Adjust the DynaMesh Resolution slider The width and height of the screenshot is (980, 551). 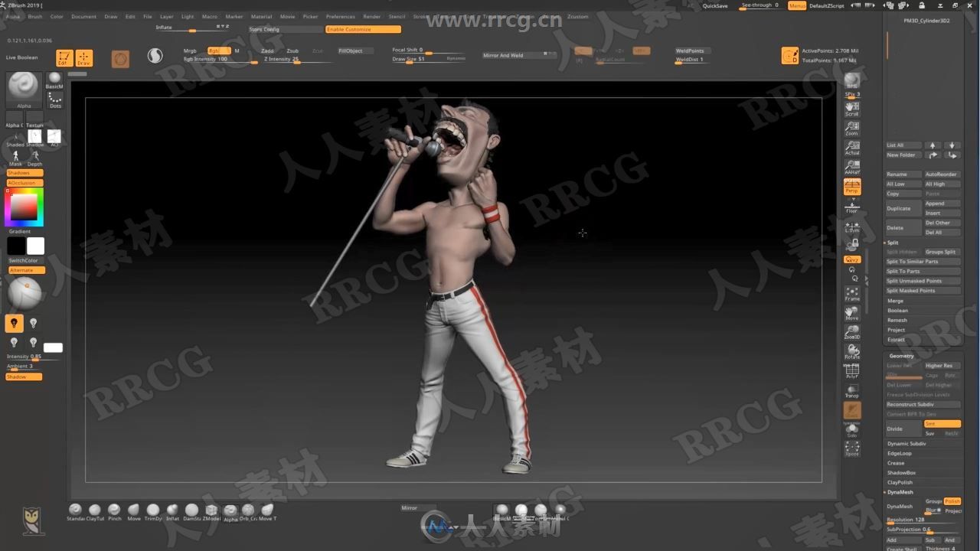click(x=923, y=520)
